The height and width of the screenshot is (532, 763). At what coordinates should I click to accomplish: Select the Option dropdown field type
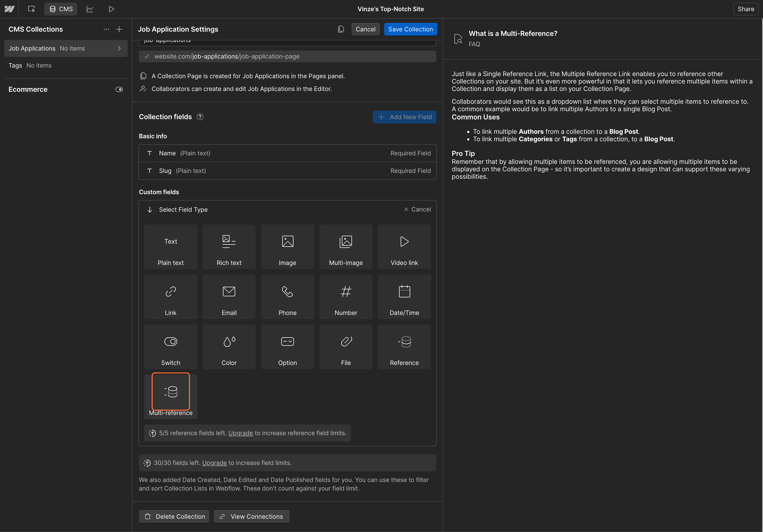tap(287, 347)
